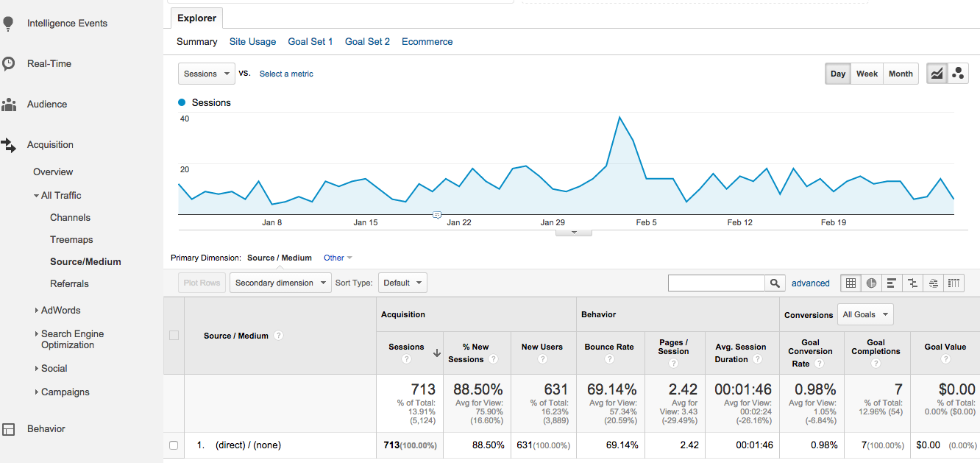This screenshot has width=980, height=463.
Task: Switch to the motion chart icon
Action: (x=958, y=74)
